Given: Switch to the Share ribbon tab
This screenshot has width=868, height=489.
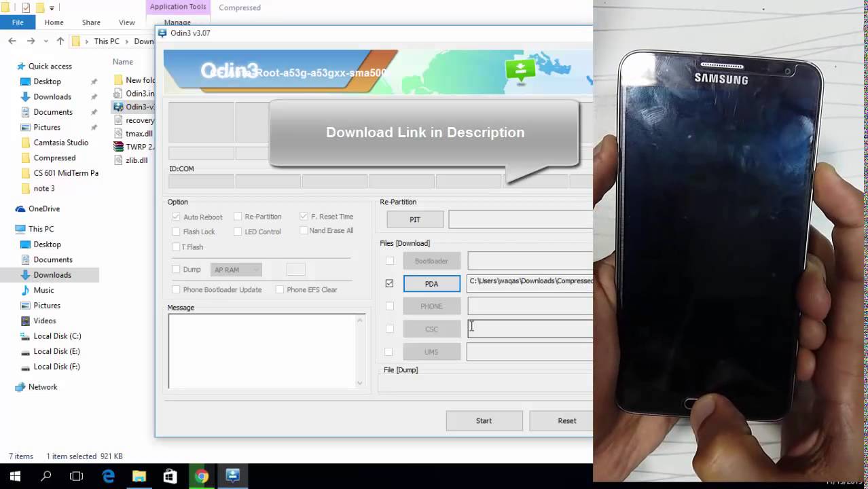Looking at the screenshot, I should (91, 22).
